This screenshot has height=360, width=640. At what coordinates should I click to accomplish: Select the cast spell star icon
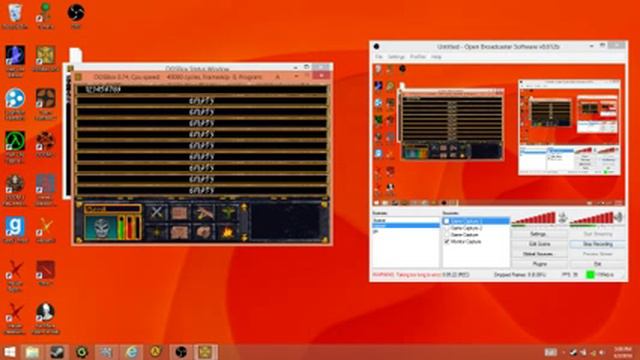(x=157, y=232)
